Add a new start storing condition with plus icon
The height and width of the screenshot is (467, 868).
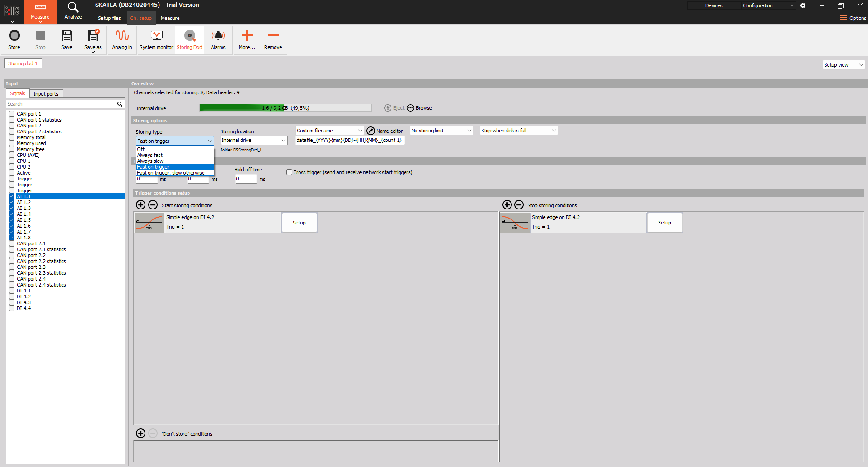[140, 204]
